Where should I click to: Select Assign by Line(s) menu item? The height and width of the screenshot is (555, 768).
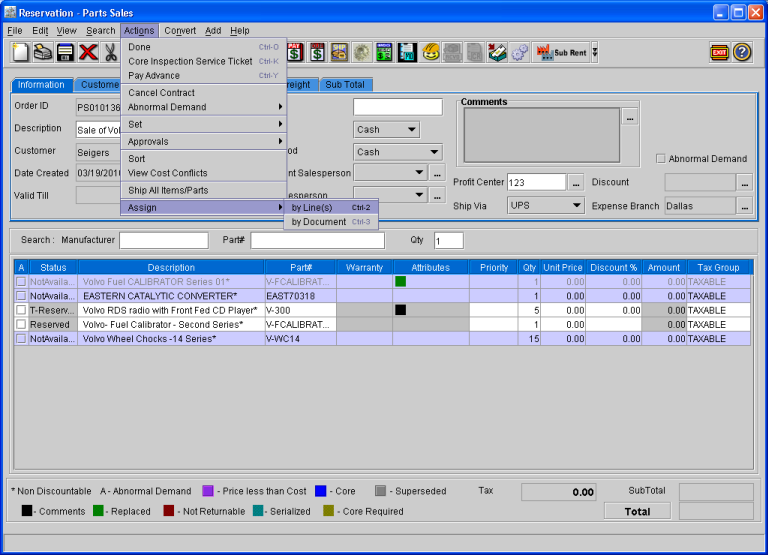pos(331,208)
